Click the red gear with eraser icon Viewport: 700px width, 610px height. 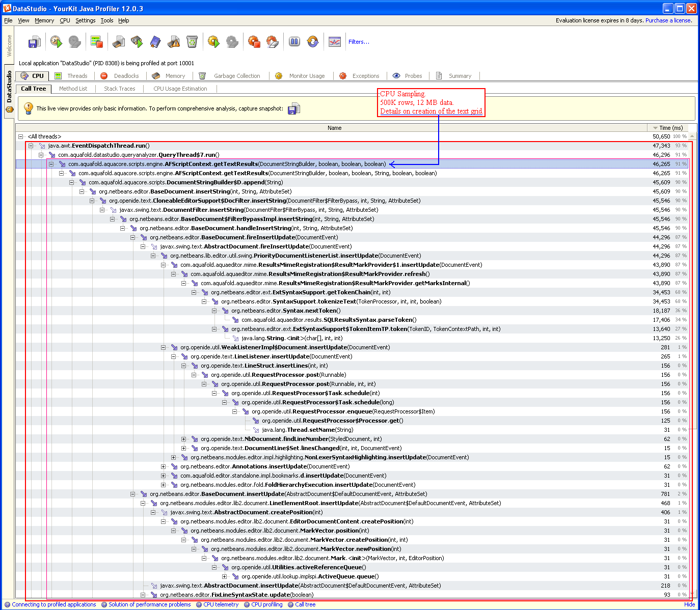pyautogui.click(x=273, y=42)
